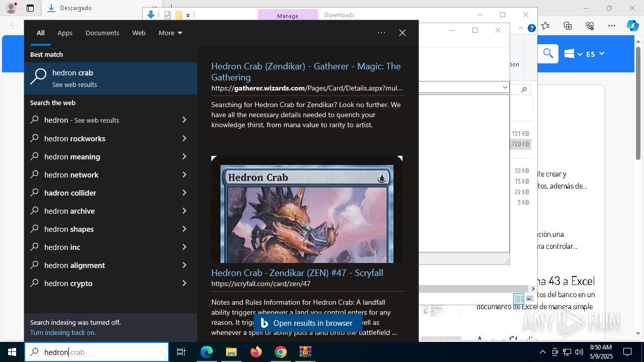The image size is (644, 362).
Task: Click the Manage ribbon tab in Explorer
Action: point(288,15)
